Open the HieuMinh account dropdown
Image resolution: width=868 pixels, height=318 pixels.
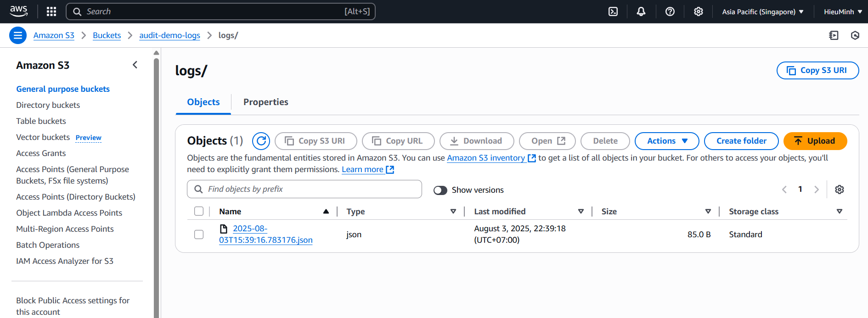(843, 12)
